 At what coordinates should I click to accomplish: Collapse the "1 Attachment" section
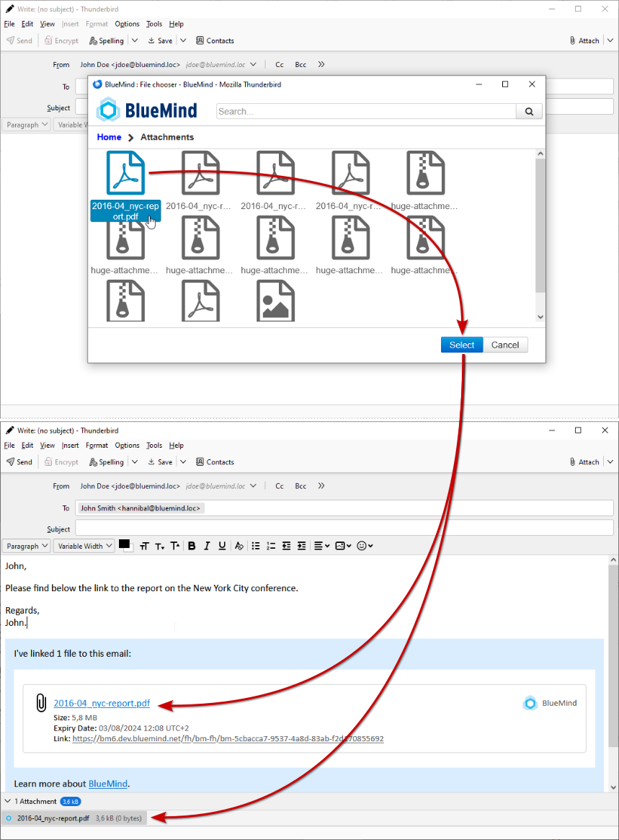click(8, 801)
